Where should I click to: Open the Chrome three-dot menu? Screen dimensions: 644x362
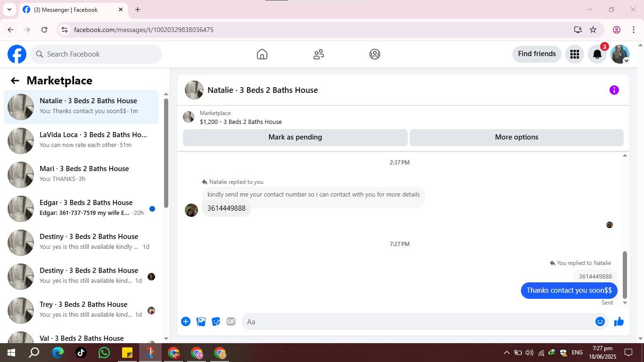click(x=633, y=30)
